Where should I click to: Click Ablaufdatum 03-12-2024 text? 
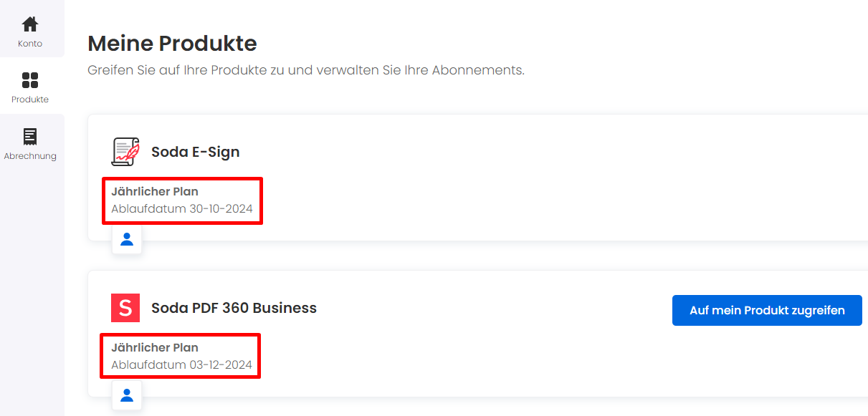(182, 365)
